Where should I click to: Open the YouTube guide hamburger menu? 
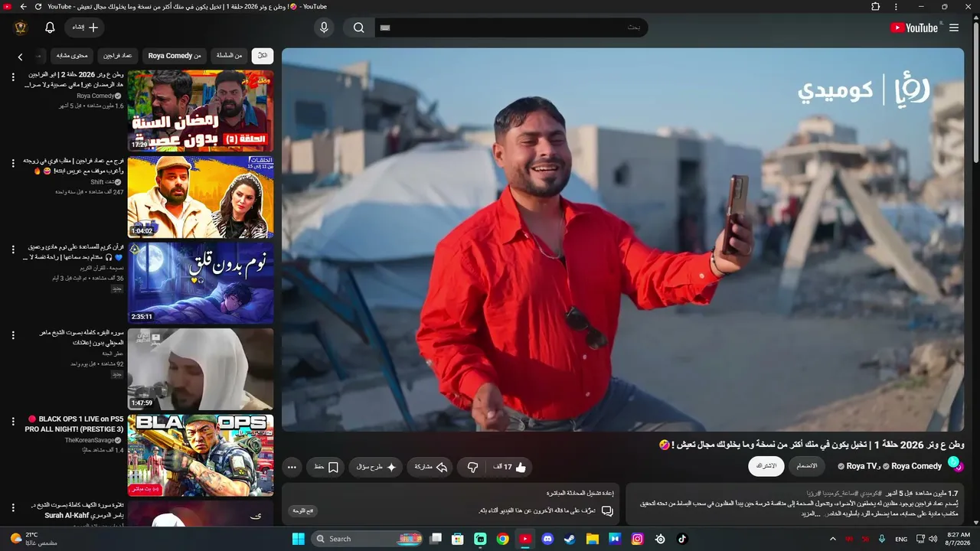coord(953,28)
